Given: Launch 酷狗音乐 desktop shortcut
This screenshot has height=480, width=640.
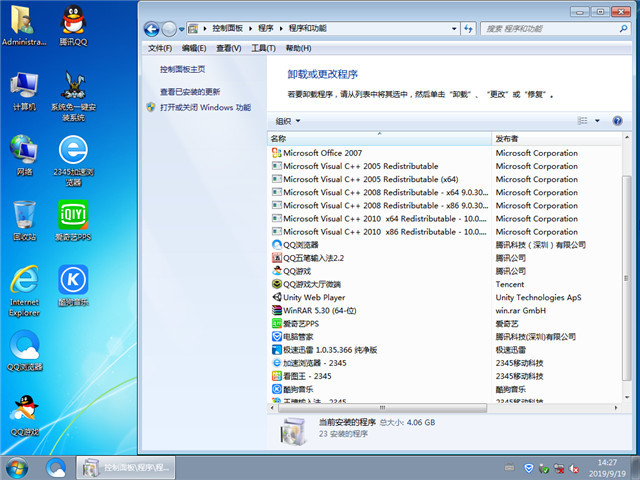Looking at the screenshot, I should (x=73, y=285).
